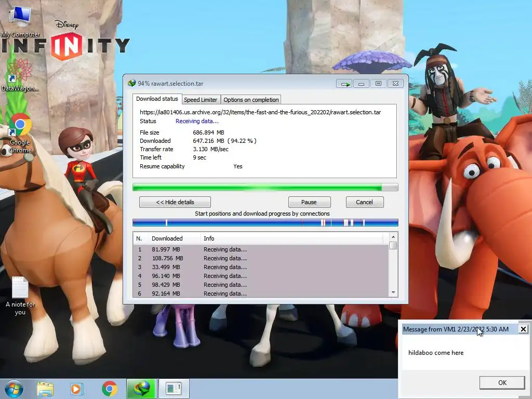Image resolution: width=532 pixels, height=399 pixels.
Task: Select connection row 6 with 92.164 MB
Action: [x=261, y=294]
